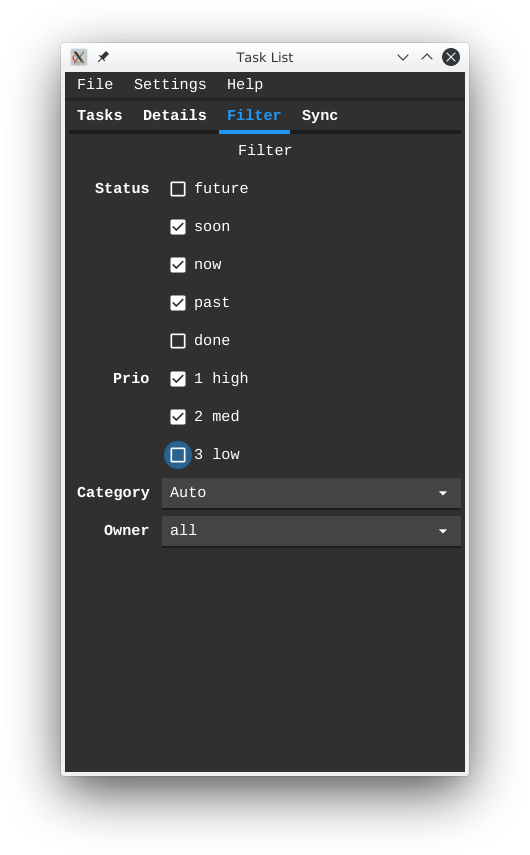Open the Owner dropdown showing all

311,531
